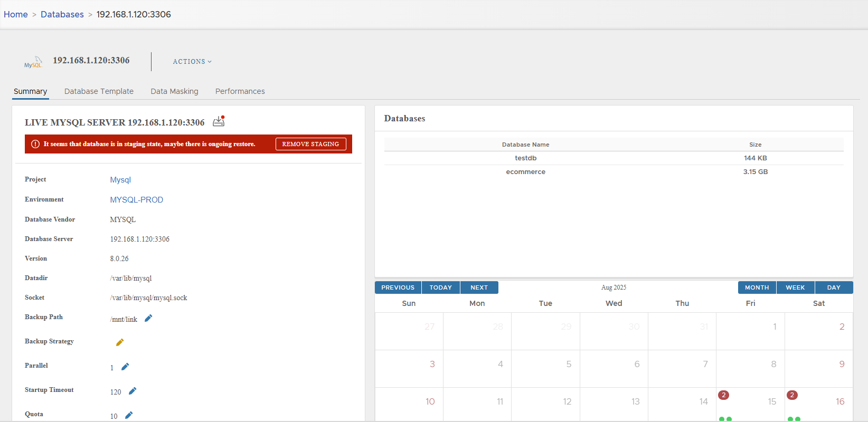Open the Mysql project link

120,180
